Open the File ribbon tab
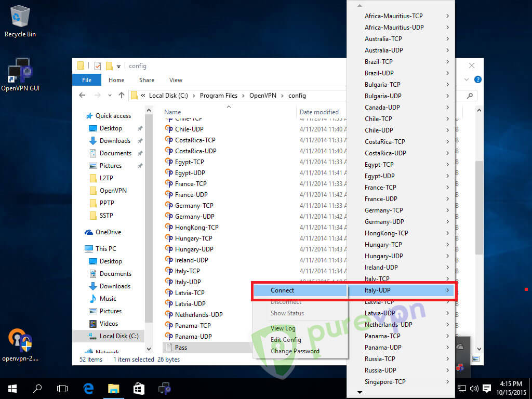Image resolution: width=532 pixels, height=399 pixels. pos(87,80)
